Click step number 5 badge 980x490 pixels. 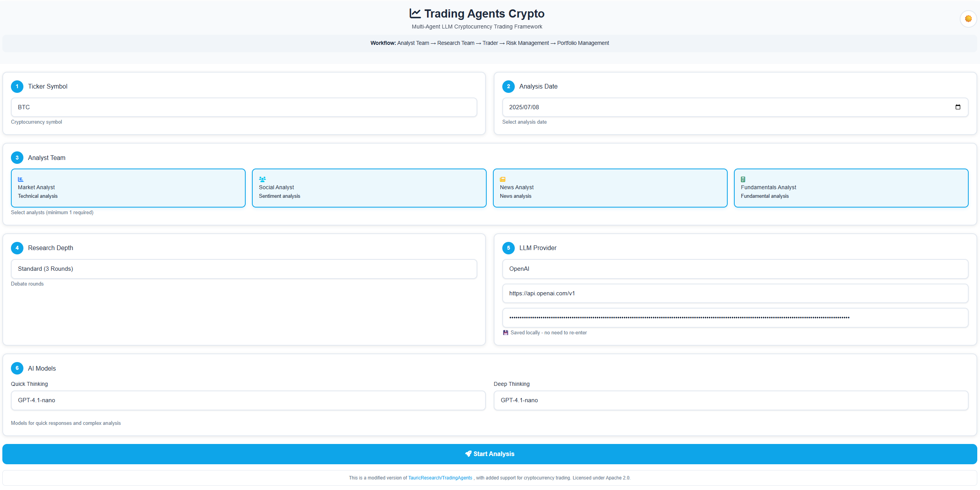click(509, 248)
